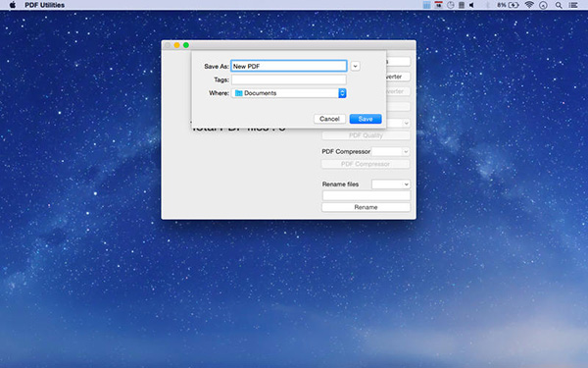588x368 pixels.
Task: Click the Rename button
Action: click(366, 207)
